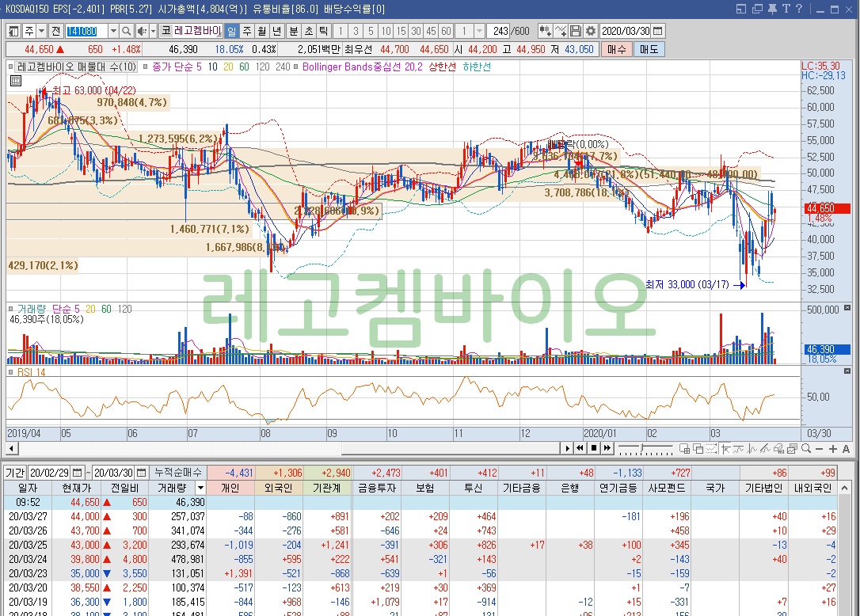Image resolution: width=860 pixels, height=616 pixels.
Task: Click the 개인 column header
Action: tap(230, 488)
